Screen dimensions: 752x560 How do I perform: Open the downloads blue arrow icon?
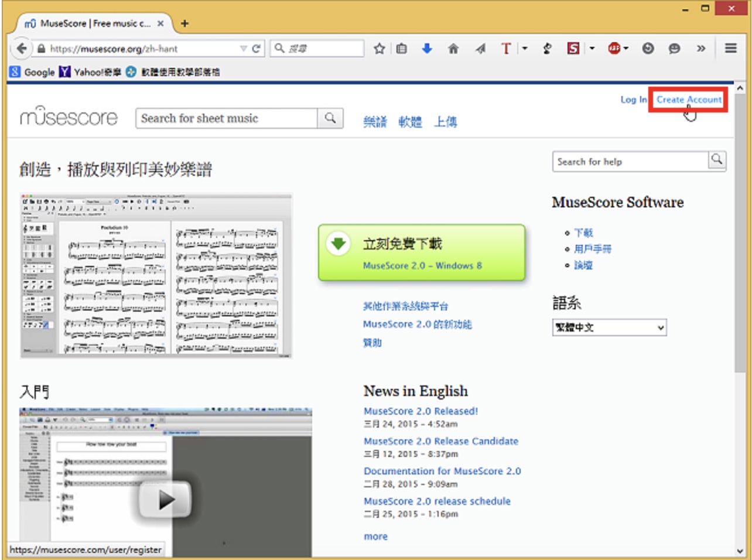pyautogui.click(x=427, y=49)
